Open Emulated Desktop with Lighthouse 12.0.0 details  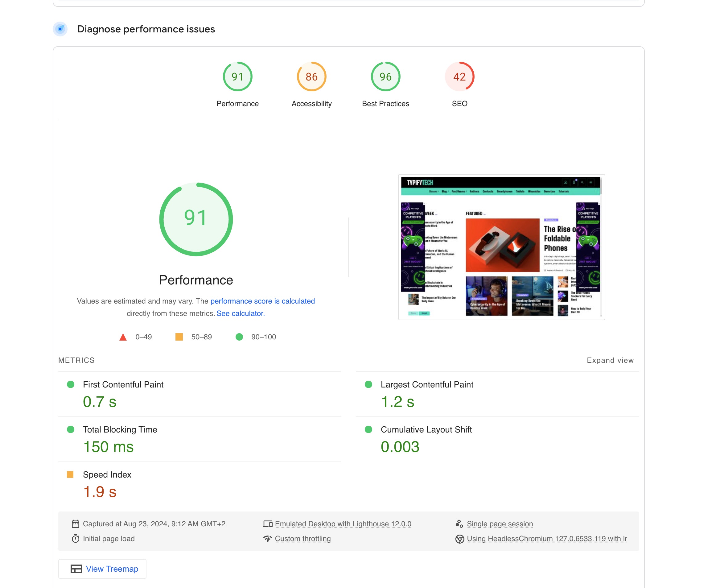point(343,524)
